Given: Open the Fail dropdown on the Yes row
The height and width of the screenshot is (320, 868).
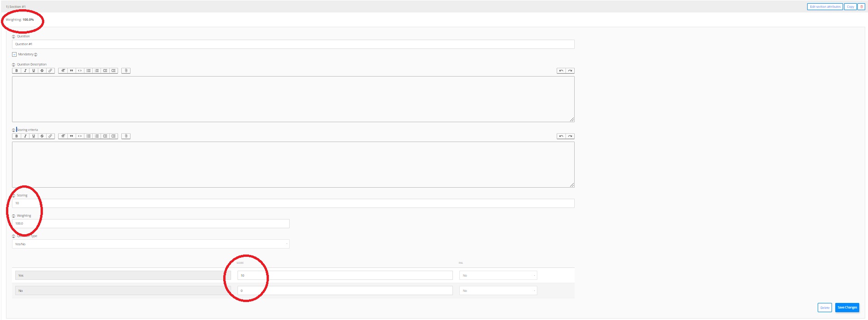Looking at the screenshot, I should [498, 275].
